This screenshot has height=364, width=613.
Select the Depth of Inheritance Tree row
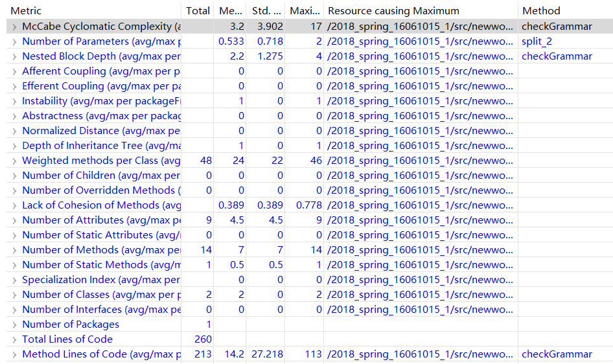click(100, 146)
